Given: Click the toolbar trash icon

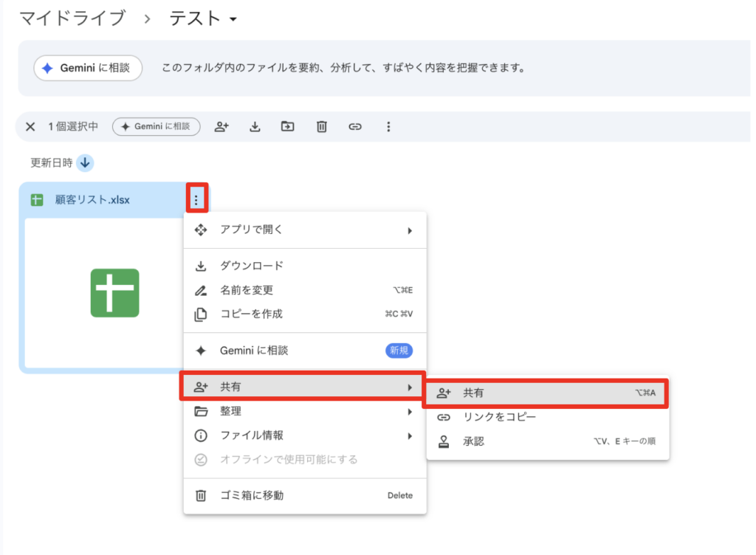Looking at the screenshot, I should point(322,127).
